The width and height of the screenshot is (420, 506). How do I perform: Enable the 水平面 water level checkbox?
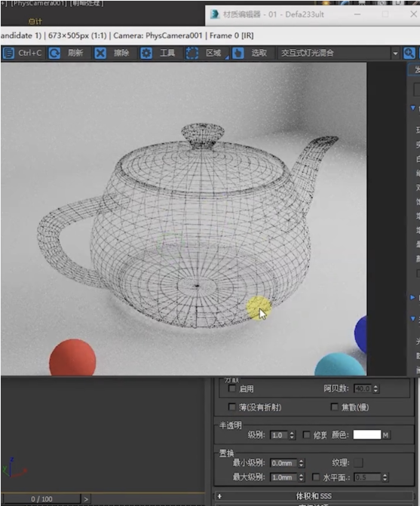tap(316, 477)
